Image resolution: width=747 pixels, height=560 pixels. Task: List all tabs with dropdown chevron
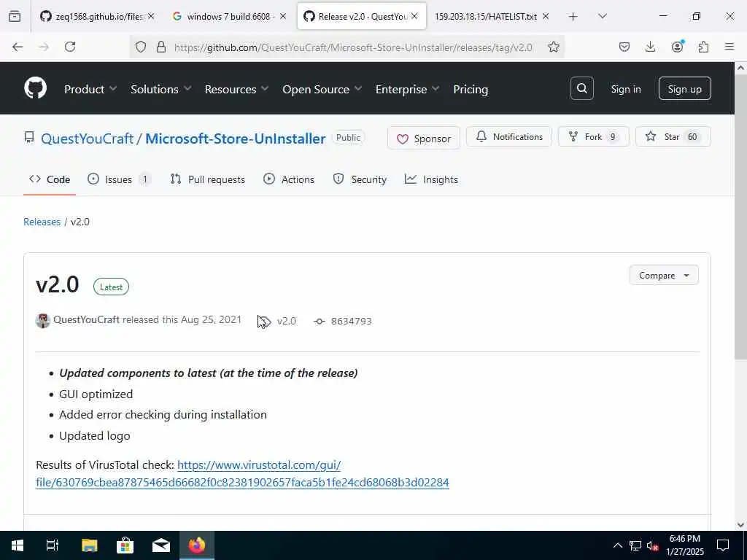[602, 16]
